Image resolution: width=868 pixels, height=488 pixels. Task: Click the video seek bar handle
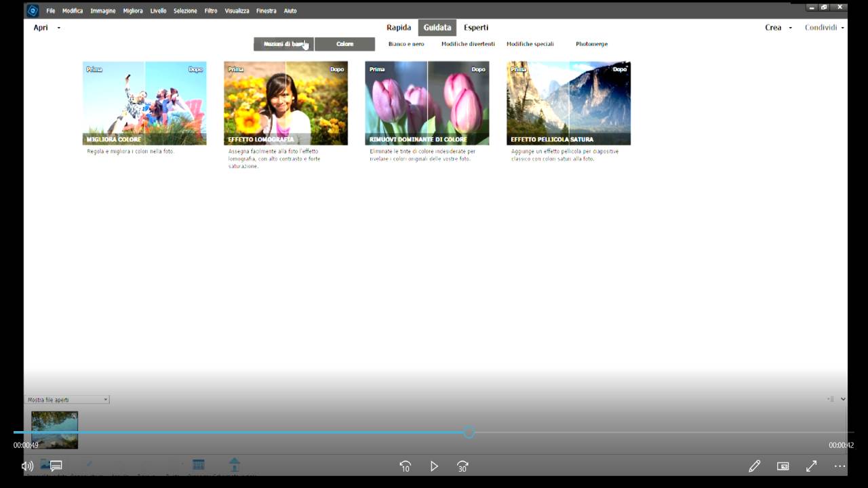click(469, 432)
